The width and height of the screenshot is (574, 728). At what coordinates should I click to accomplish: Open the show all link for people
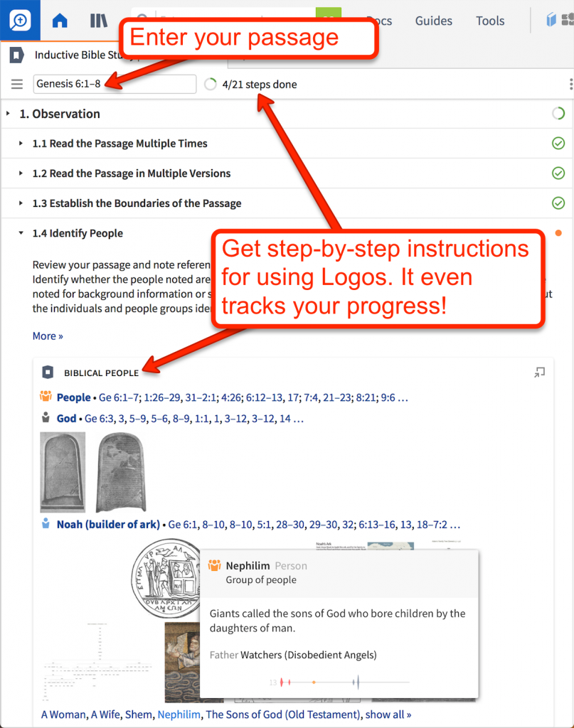pyautogui.click(x=388, y=714)
